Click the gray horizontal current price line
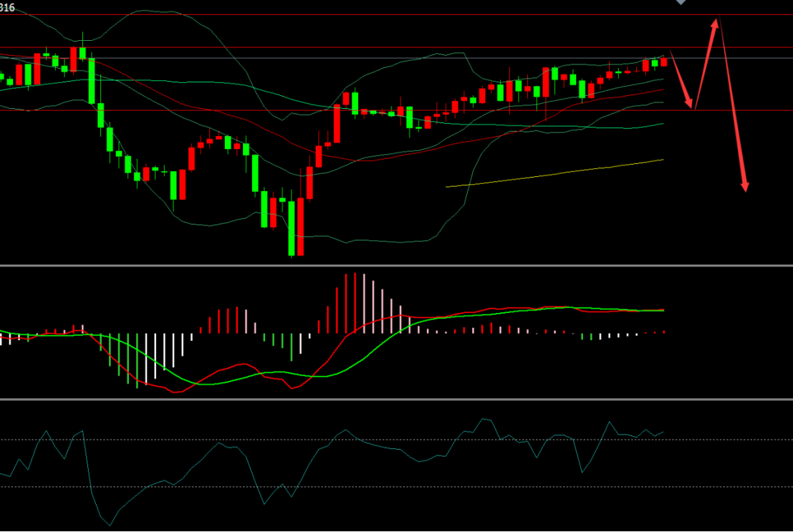 pyautogui.click(x=397, y=58)
